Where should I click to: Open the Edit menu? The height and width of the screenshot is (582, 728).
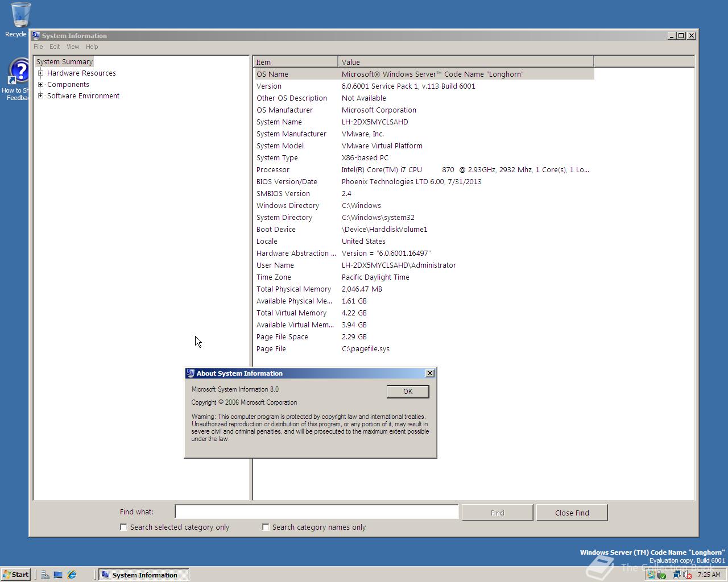(x=55, y=47)
